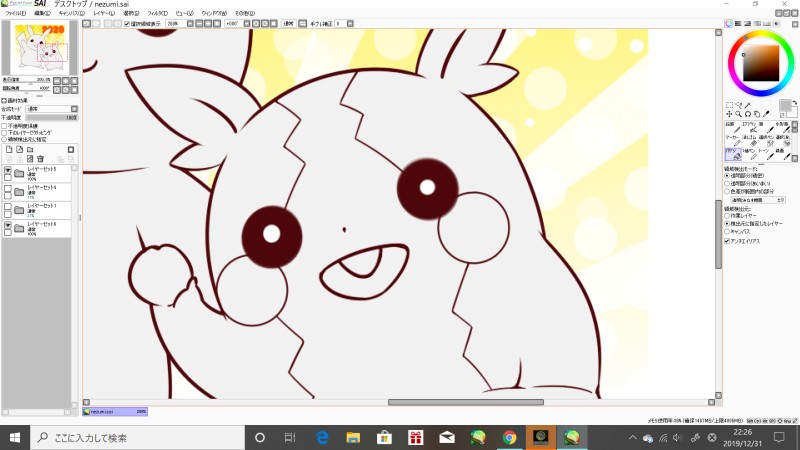The width and height of the screenshot is (800, 450).
Task: Open the rotation angle dropdown in toolbar
Action: click(x=247, y=23)
